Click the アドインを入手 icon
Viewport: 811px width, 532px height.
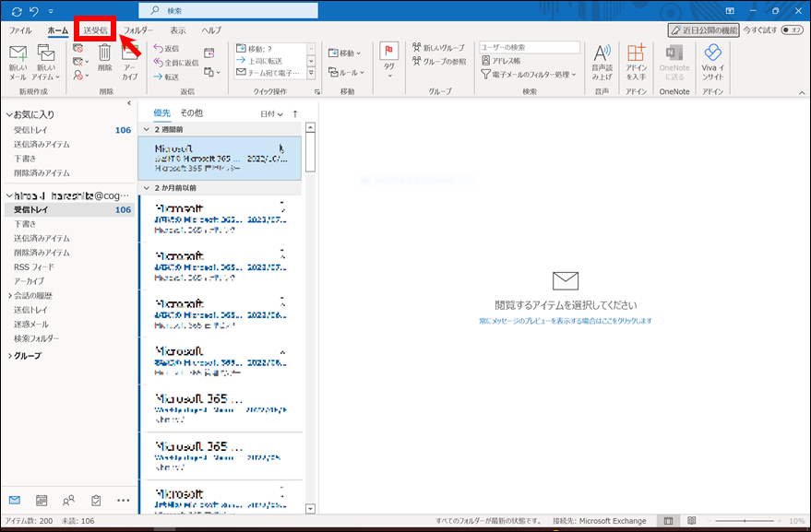637,62
